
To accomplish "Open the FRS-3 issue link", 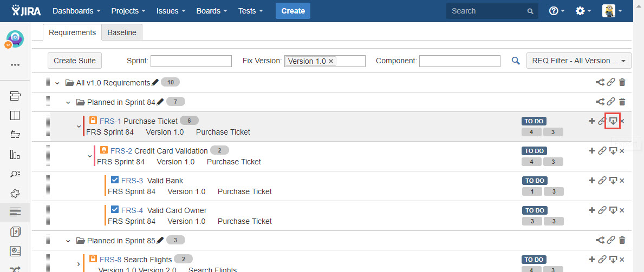I will [132, 181].
